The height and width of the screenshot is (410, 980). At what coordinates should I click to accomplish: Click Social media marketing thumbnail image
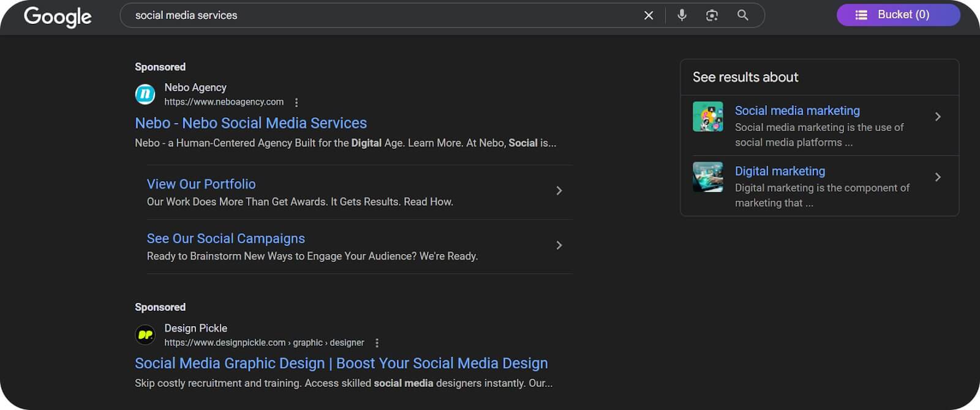[x=708, y=116]
